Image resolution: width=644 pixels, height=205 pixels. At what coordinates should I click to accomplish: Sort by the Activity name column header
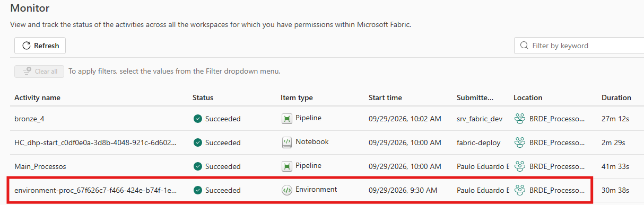coord(37,97)
